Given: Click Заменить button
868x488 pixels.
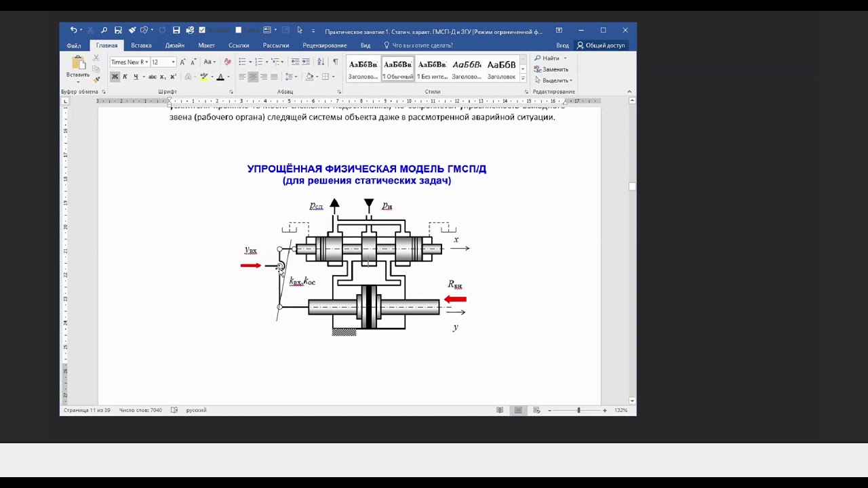Looking at the screenshot, I should [551, 69].
